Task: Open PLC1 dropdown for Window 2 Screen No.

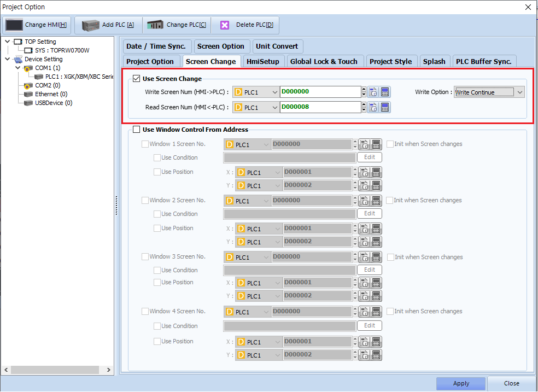Action: (247, 201)
